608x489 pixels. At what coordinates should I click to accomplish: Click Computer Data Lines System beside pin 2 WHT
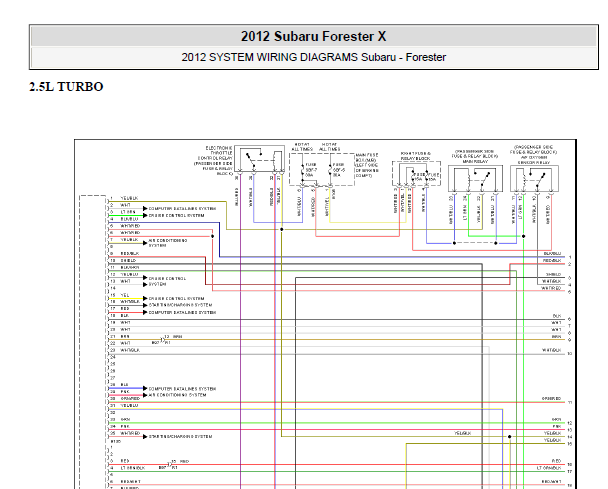point(182,209)
